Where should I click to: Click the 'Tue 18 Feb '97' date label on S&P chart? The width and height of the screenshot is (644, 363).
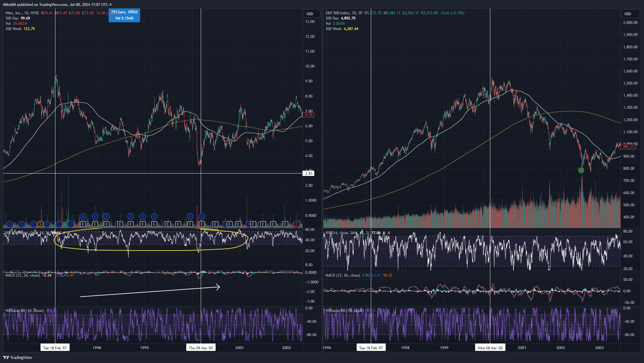[x=371, y=348]
